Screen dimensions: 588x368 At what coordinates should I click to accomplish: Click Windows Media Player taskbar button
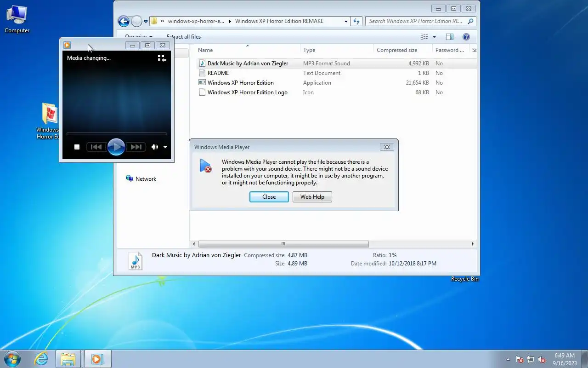(97, 359)
